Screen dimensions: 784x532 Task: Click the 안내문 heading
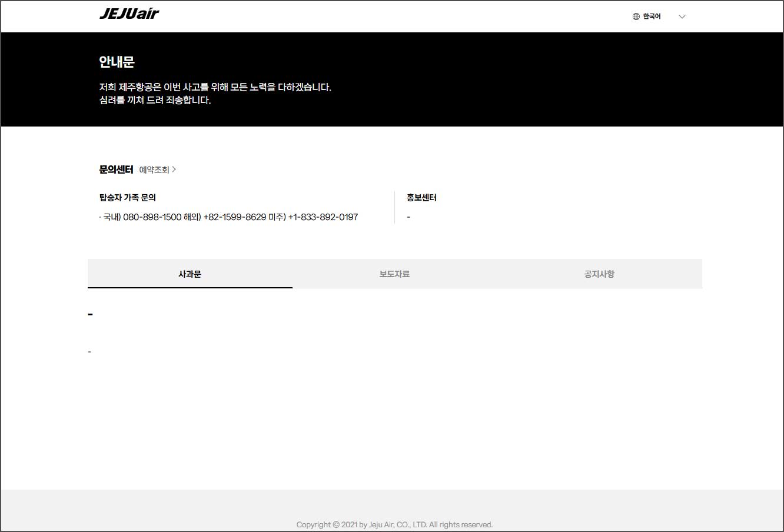[117, 62]
